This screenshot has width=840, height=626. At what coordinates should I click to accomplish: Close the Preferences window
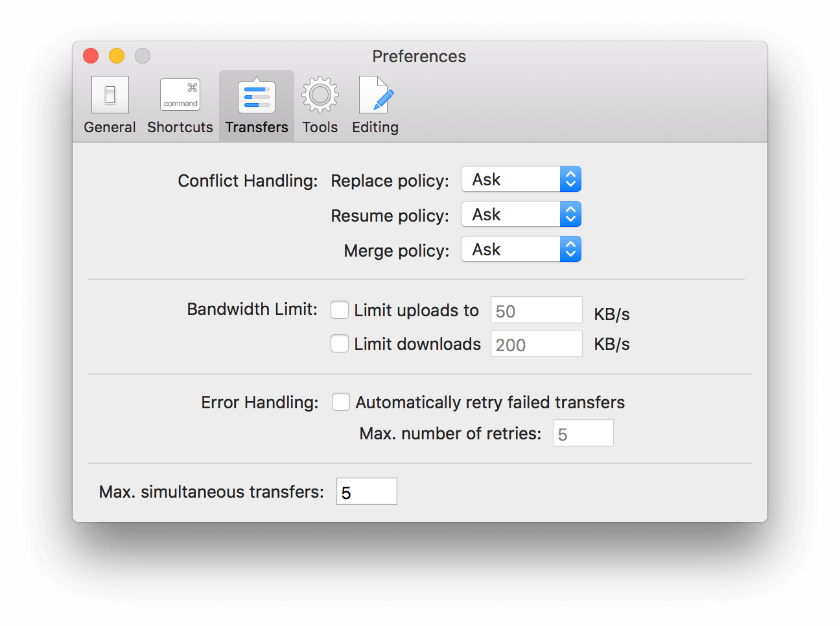(91, 56)
